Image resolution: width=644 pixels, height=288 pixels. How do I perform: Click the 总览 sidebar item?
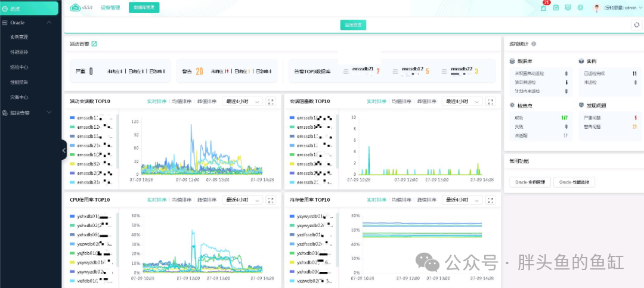29,8
